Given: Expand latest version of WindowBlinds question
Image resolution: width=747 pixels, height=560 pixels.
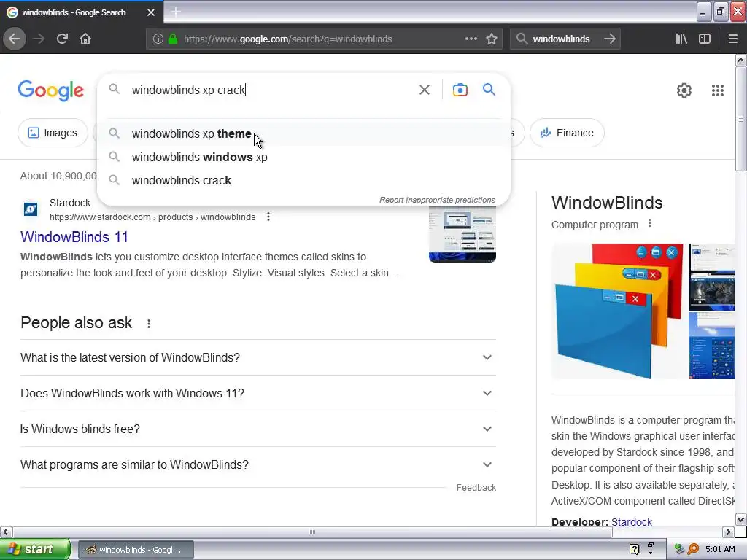Looking at the screenshot, I should click(x=258, y=357).
